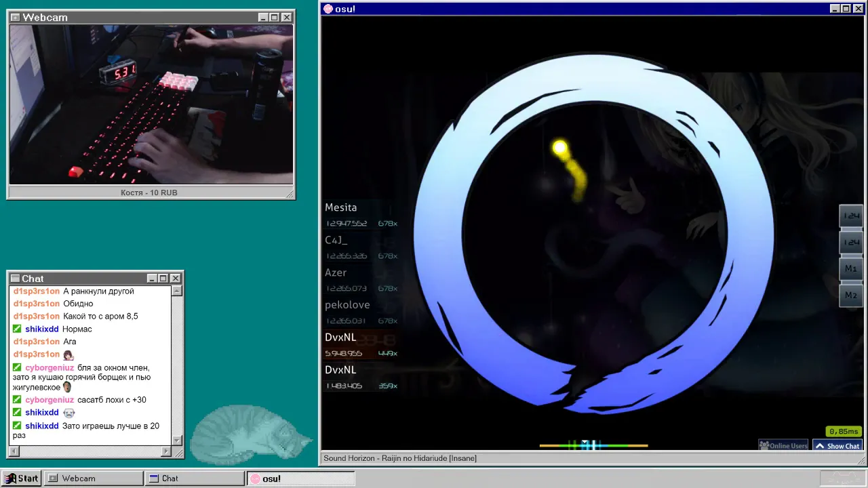This screenshot has width=868, height=488.
Task: Click the yellow spinner cursor ball
Action: click(559, 148)
